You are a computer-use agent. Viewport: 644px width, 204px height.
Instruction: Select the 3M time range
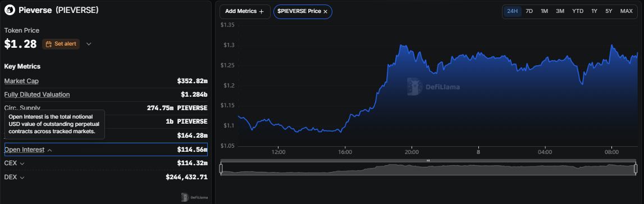560,11
